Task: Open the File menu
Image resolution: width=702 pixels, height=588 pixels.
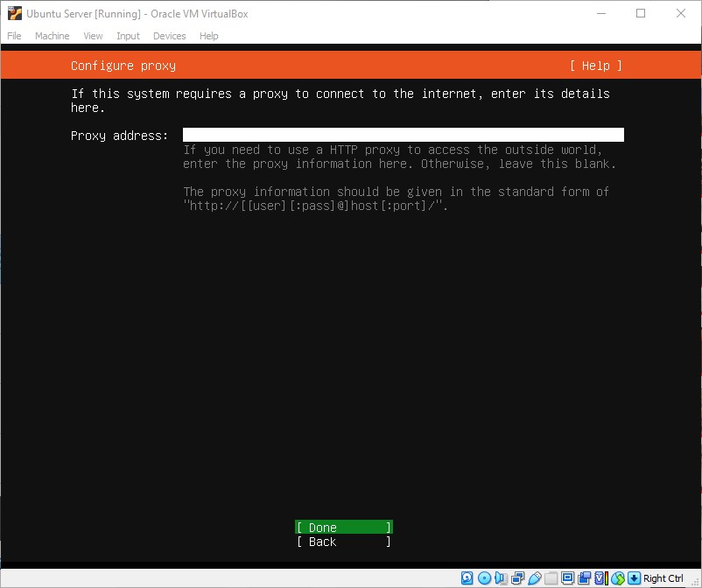Action: pyautogui.click(x=14, y=36)
